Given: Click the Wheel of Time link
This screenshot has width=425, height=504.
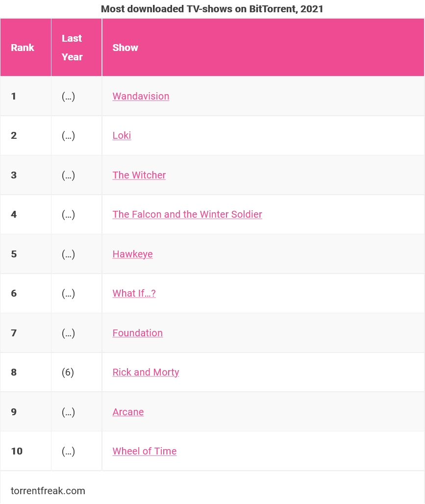Looking at the screenshot, I should 145,451.
